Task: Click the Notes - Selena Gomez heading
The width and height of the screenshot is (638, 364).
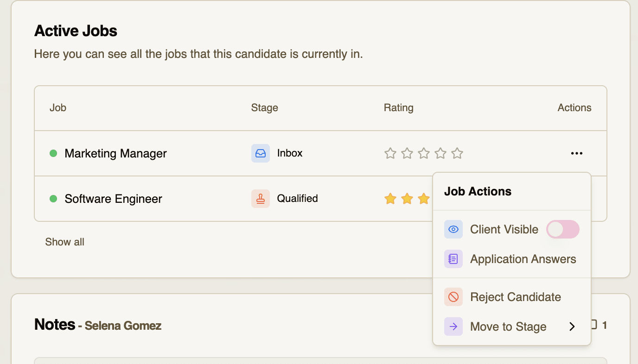Action: tap(98, 325)
